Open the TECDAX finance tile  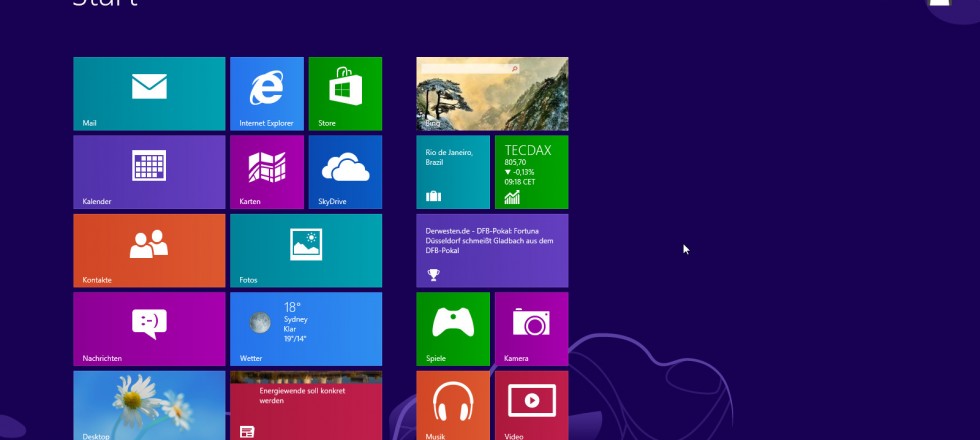[x=531, y=172]
